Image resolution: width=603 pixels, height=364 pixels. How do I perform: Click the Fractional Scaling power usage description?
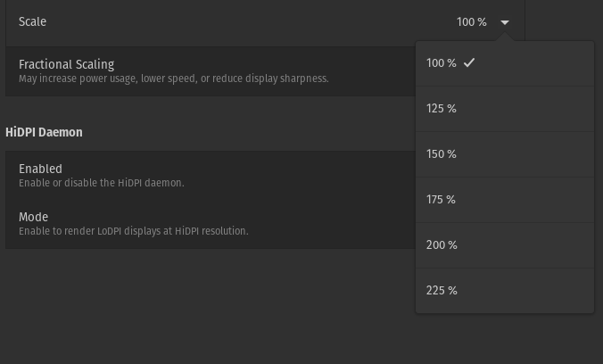(x=173, y=79)
